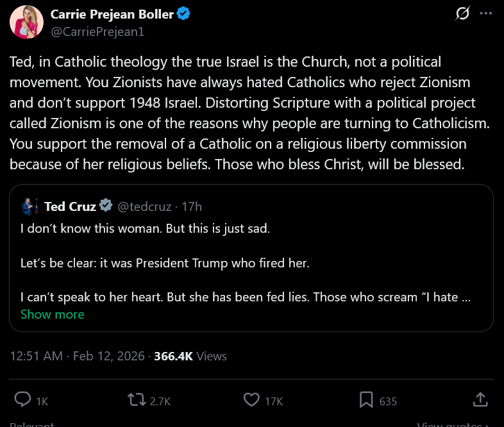
Task: View the 366.4K Views analytics
Action: [x=190, y=356]
